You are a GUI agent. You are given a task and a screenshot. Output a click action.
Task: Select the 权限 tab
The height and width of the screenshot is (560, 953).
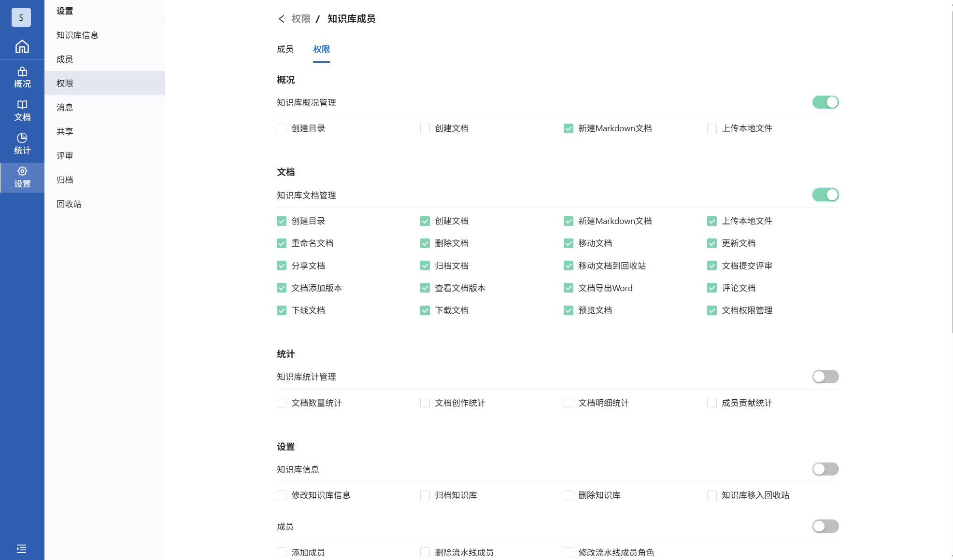pyautogui.click(x=321, y=49)
